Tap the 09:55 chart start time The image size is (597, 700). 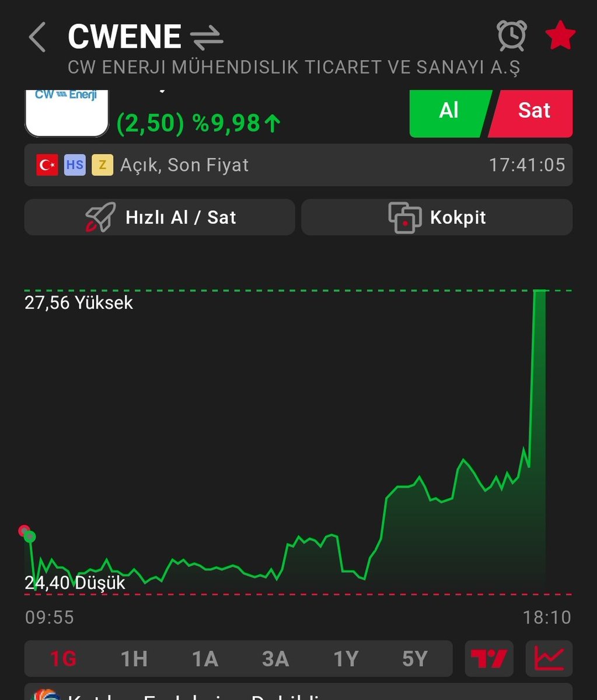coord(50,617)
